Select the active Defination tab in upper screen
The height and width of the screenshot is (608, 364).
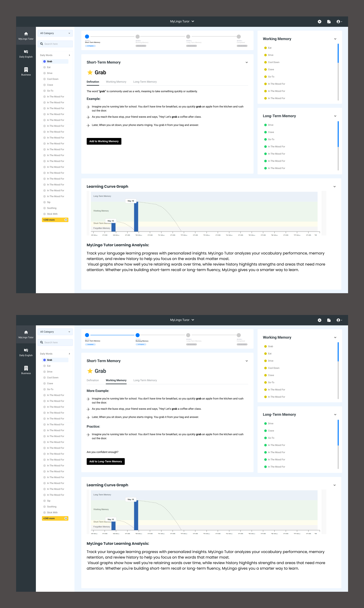point(93,82)
